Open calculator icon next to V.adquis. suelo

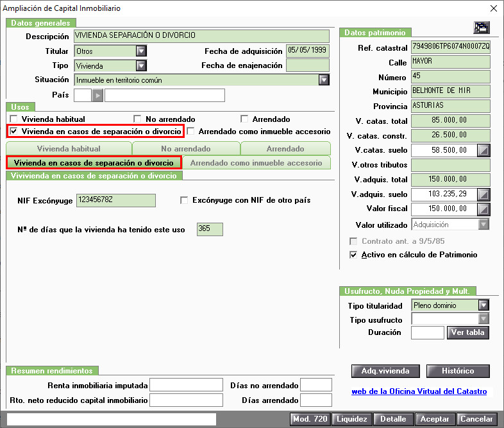tap(483, 194)
